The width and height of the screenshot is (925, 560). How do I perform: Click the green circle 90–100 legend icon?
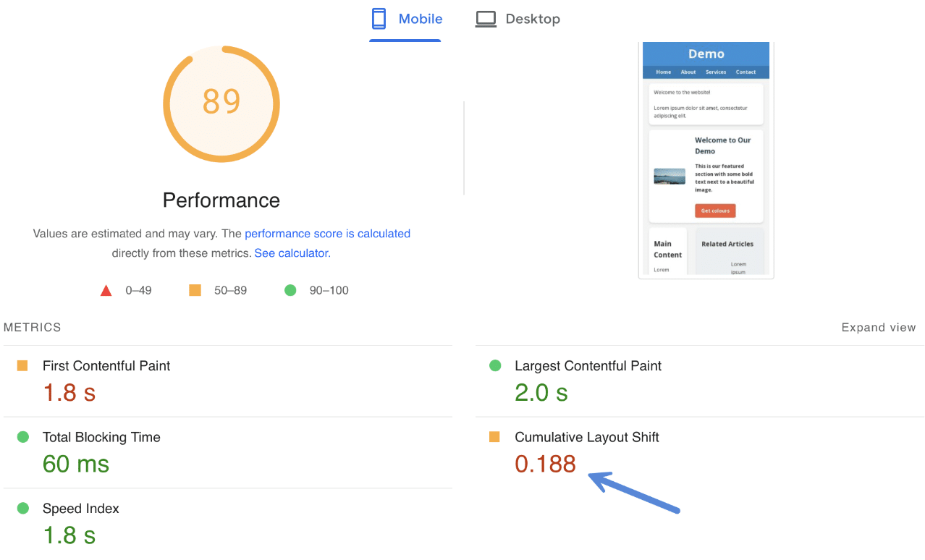click(x=290, y=289)
